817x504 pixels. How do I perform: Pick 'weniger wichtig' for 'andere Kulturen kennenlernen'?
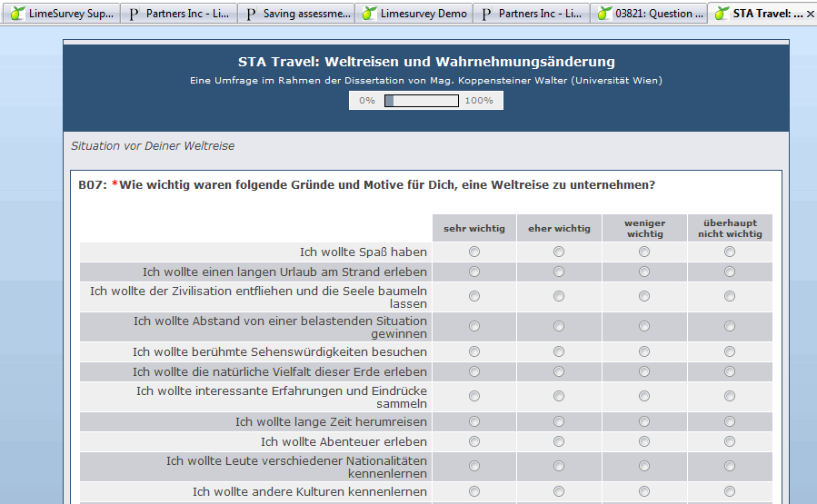point(644,491)
